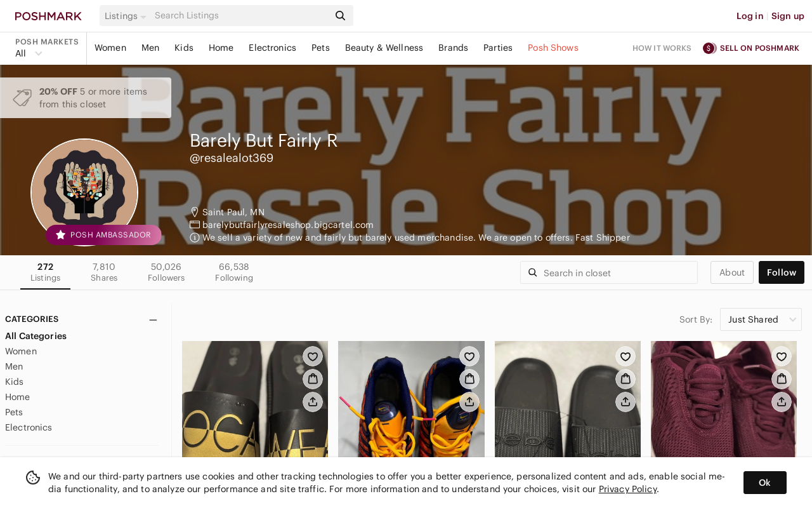
Task: Share the maroon knit sneakers listing
Action: 782,402
